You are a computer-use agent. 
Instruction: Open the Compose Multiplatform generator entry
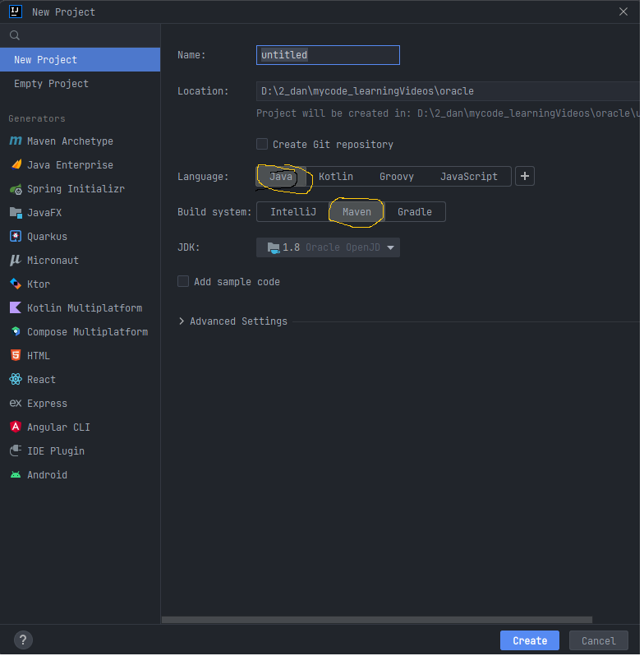(80, 332)
